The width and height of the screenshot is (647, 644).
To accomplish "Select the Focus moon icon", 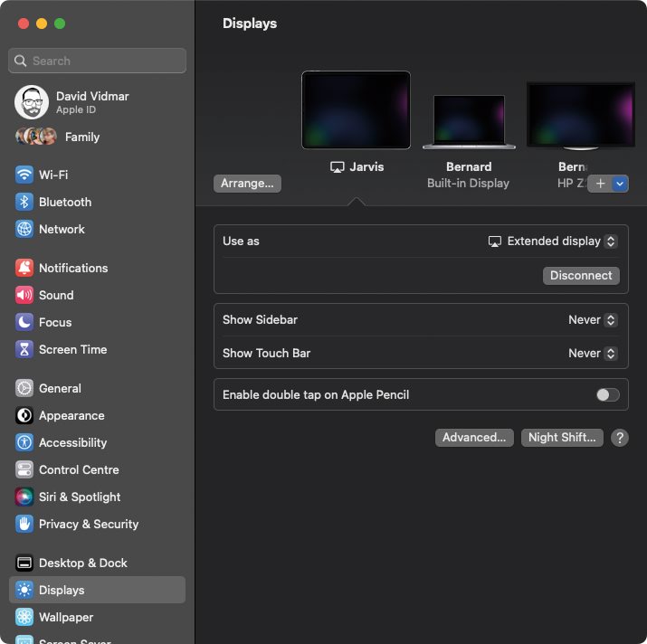I will pyautogui.click(x=24, y=322).
